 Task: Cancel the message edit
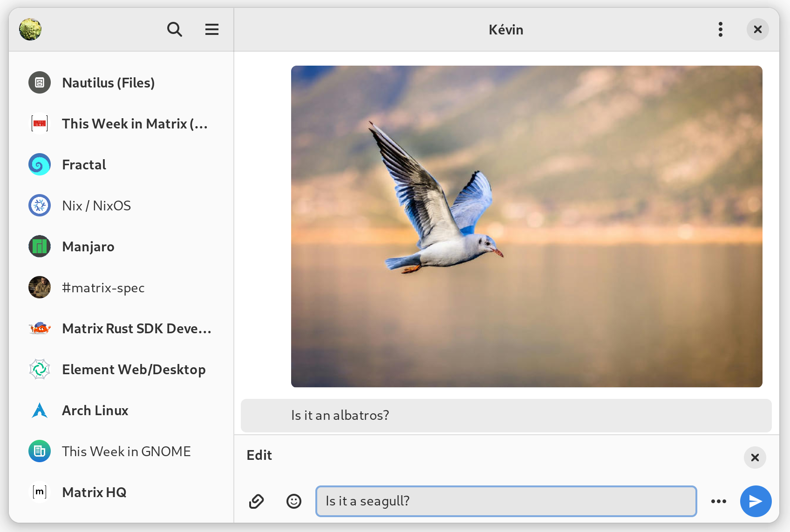pyautogui.click(x=755, y=457)
